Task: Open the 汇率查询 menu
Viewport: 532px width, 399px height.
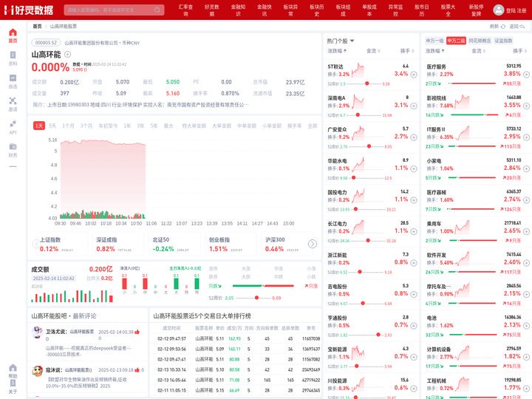Action: [x=185, y=10]
